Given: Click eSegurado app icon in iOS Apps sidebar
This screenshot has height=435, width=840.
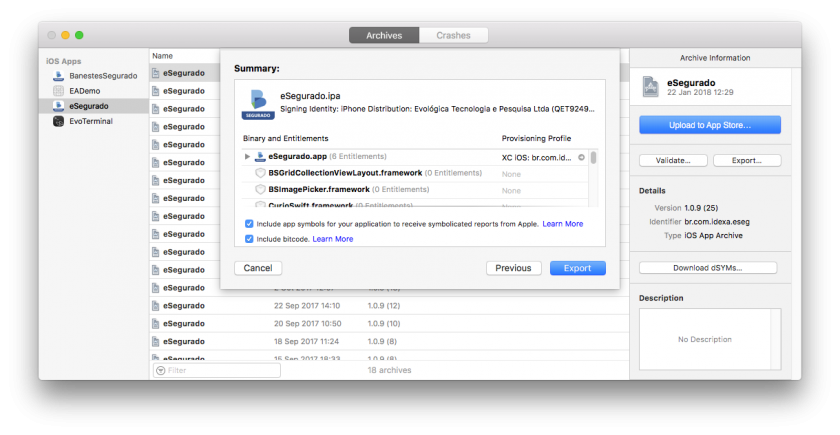Looking at the screenshot, I should [59, 106].
